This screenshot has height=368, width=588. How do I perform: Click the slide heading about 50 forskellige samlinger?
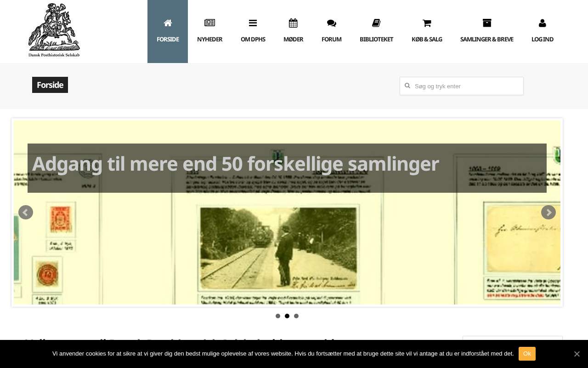click(235, 164)
